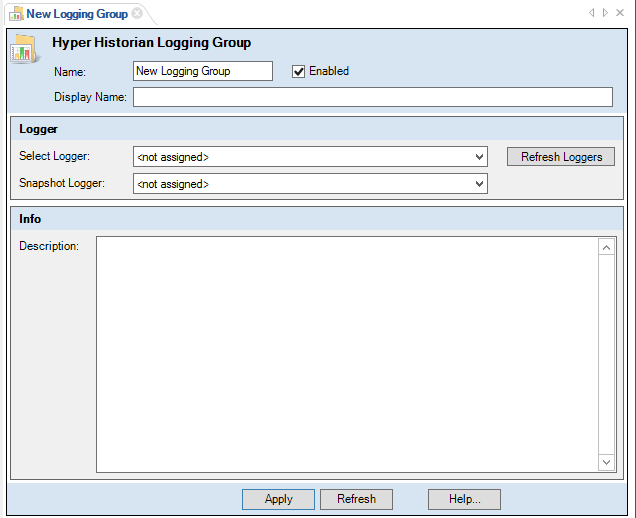Click into the Name text field

[202, 71]
